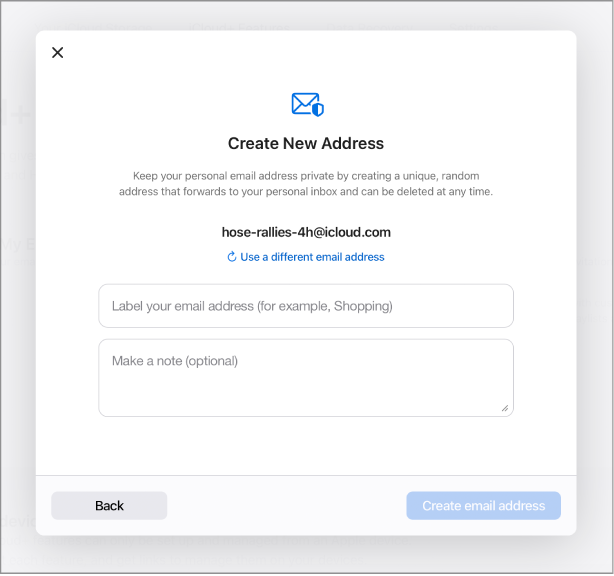Click the Create New Address heading
614x576 pixels.
(306, 144)
